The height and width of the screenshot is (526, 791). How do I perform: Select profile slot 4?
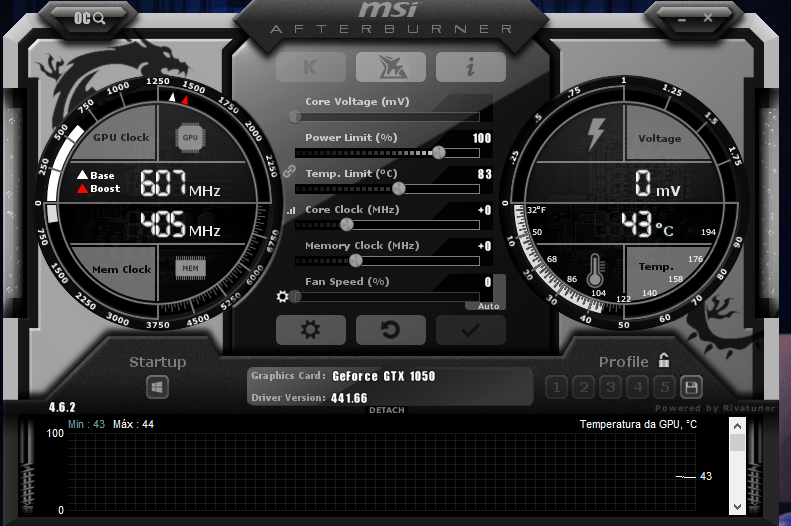tap(638, 387)
